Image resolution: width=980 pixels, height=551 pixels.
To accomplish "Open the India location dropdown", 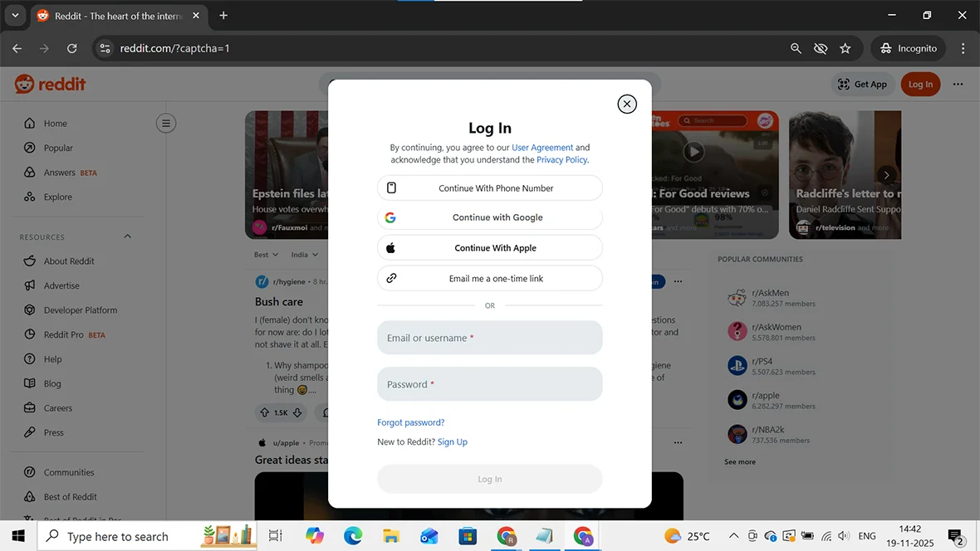I will [x=304, y=255].
